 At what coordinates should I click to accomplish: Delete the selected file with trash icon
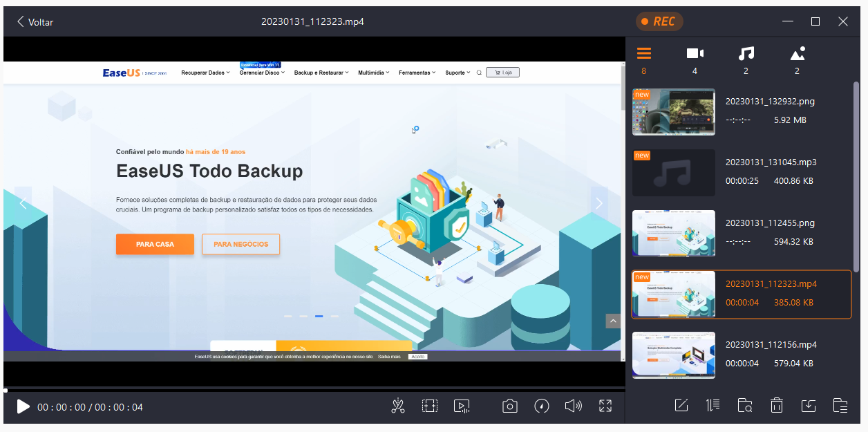tap(777, 406)
